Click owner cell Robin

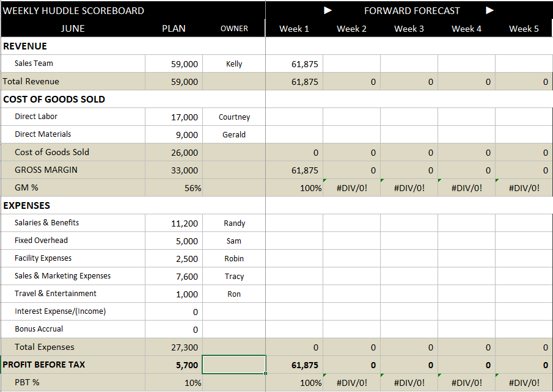pyautogui.click(x=234, y=259)
